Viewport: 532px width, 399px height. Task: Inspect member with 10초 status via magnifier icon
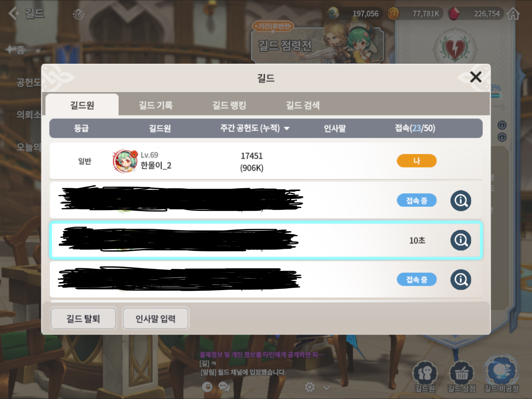coord(461,240)
